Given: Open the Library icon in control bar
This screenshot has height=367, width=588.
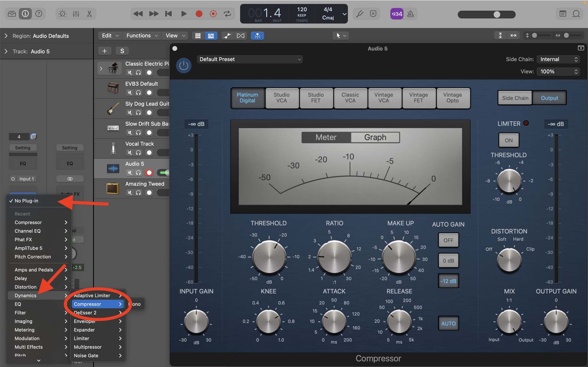Looking at the screenshot, I should [x=12, y=14].
